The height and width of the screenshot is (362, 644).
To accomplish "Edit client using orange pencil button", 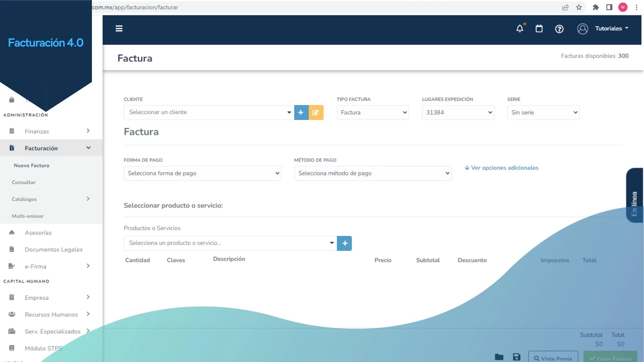I will pyautogui.click(x=316, y=113).
